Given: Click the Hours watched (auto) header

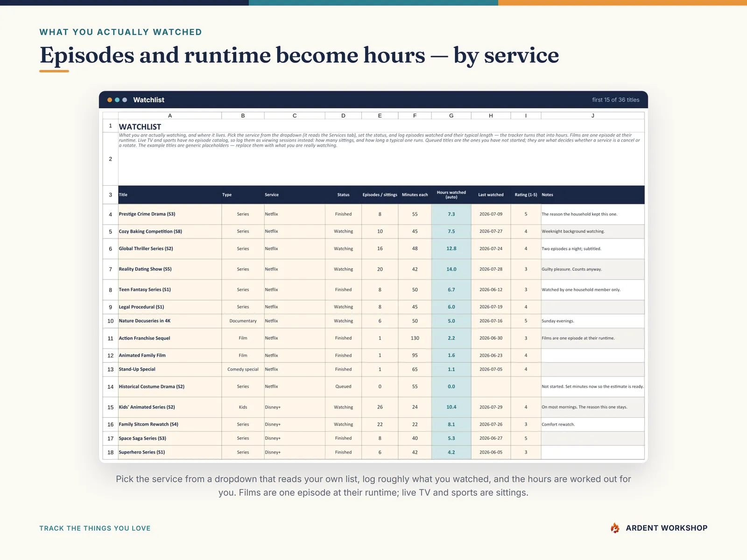Looking at the screenshot, I should 451,195.
